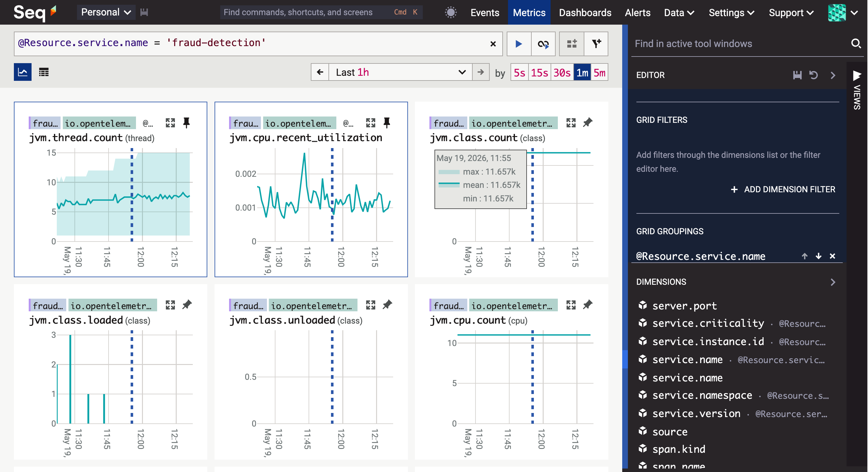Image resolution: width=868 pixels, height=472 pixels.
Task: Collapse the EDITOR panel chevron
Action: click(x=833, y=75)
